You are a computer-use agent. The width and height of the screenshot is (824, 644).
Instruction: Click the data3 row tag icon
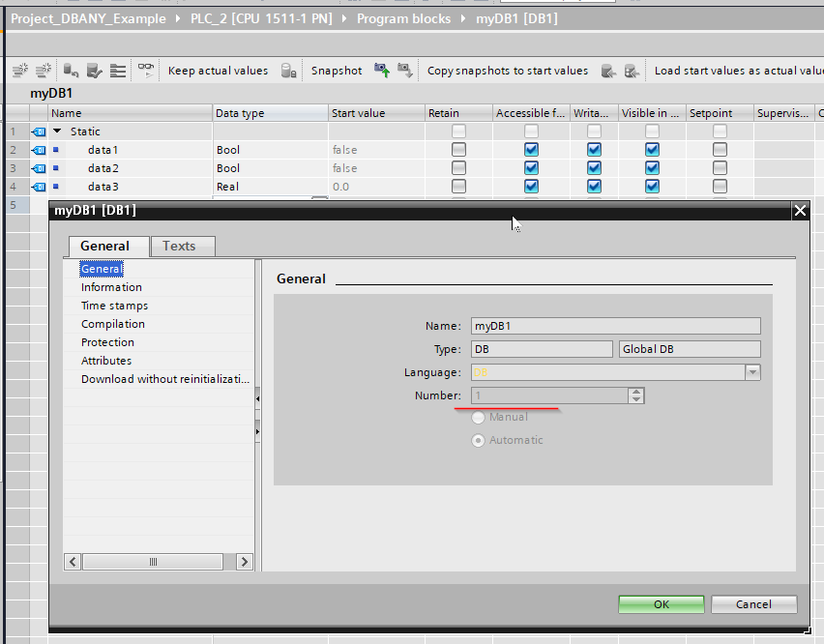pos(39,187)
